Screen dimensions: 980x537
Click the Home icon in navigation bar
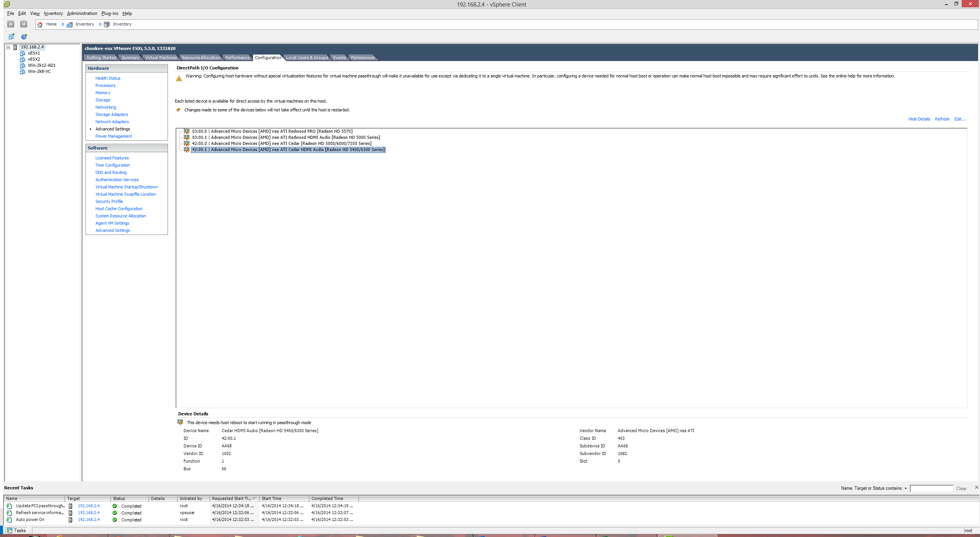click(x=40, y=24)
